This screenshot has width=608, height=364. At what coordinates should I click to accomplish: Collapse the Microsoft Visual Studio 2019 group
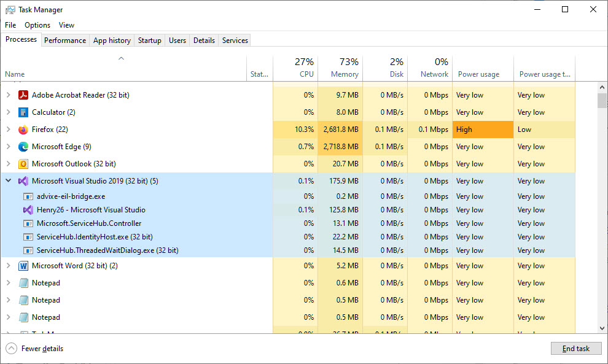click(x=8, y=181)
